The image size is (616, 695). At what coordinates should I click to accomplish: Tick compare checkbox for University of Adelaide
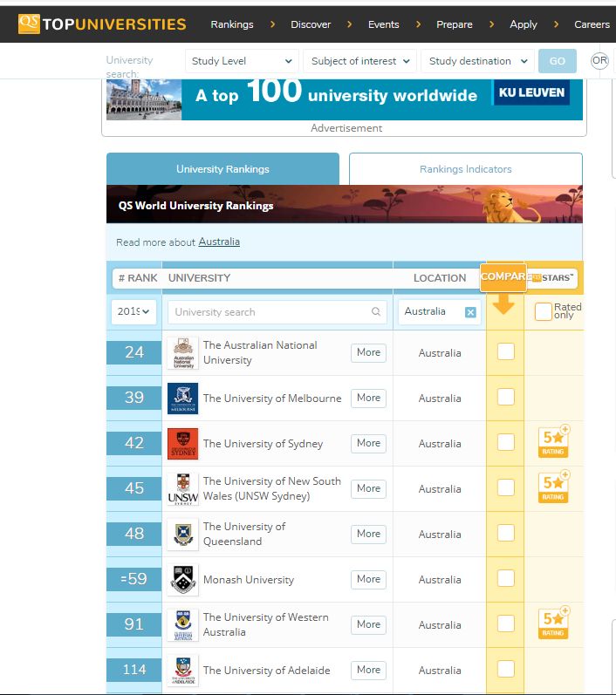coord(505,669)
